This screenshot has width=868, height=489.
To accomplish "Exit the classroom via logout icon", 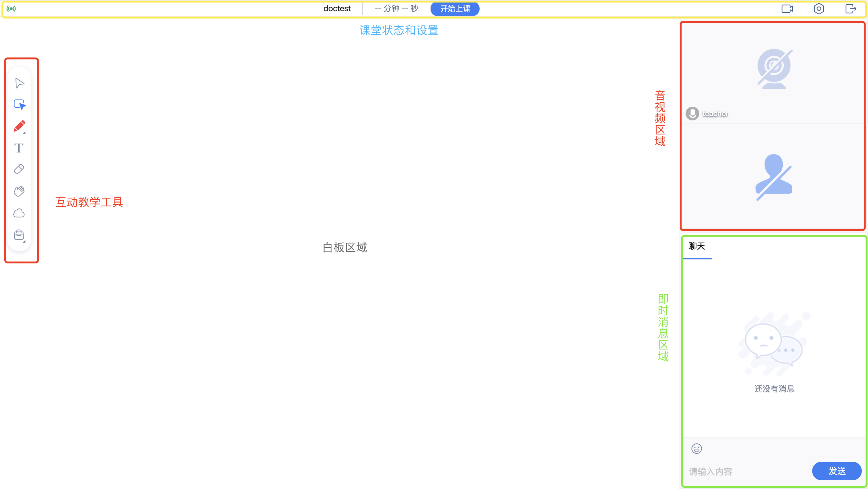I will 851,8.
